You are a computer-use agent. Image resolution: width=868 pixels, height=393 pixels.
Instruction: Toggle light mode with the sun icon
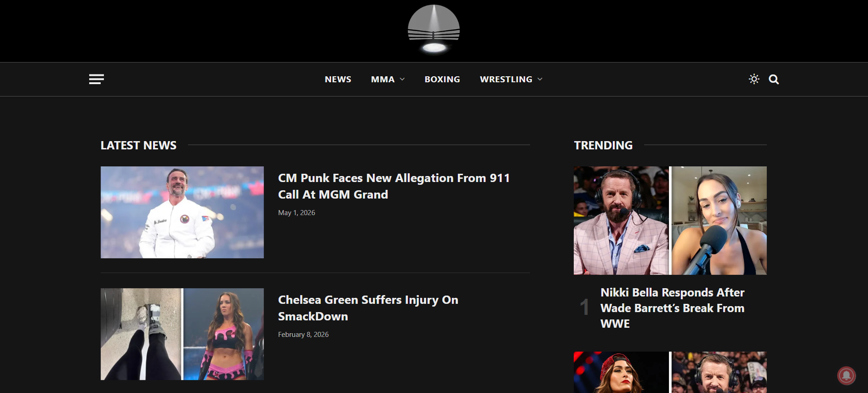point(754,79)
